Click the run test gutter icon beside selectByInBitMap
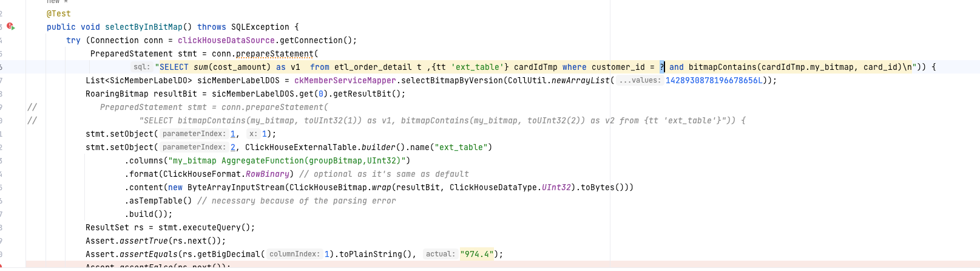Image resolution: width=980 pixels, height=271 pixels. (x=10, y=27)
